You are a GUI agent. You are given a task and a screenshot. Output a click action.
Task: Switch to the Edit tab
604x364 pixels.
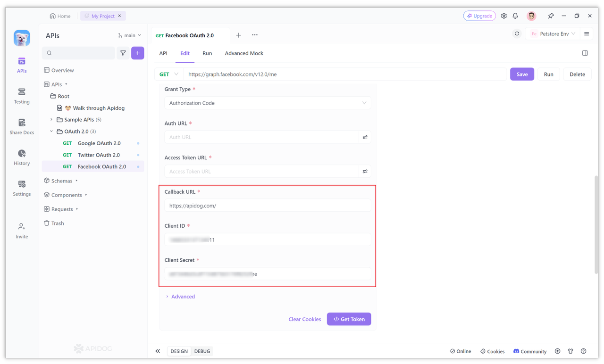[x=185, y=53]
